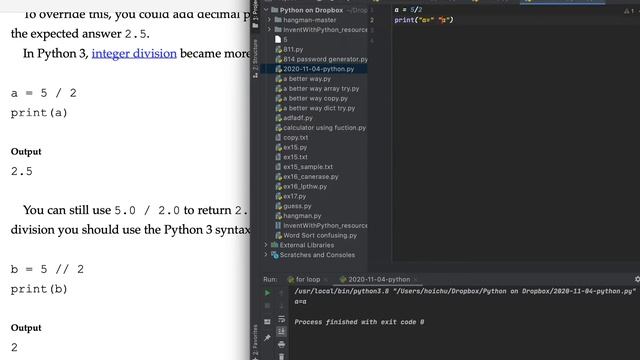Expand the hangman-master folder
The height and width of the screenshot is (360, 640).
[x=269, y=20]
